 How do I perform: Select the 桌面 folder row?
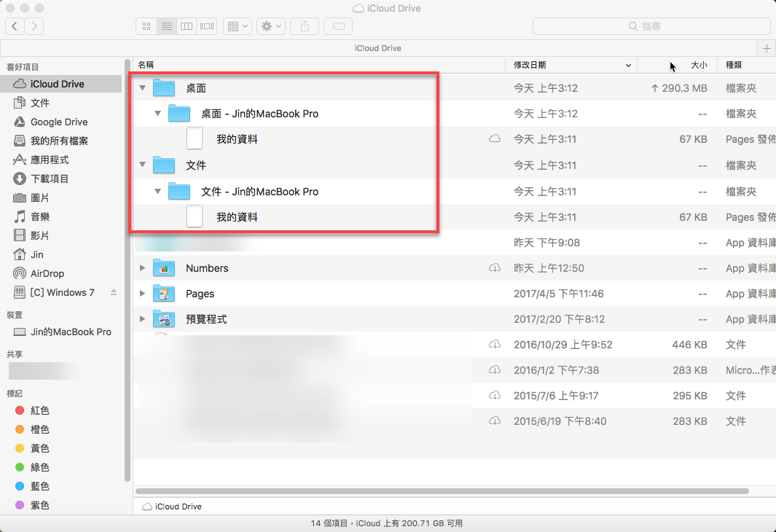click(455, 88)
